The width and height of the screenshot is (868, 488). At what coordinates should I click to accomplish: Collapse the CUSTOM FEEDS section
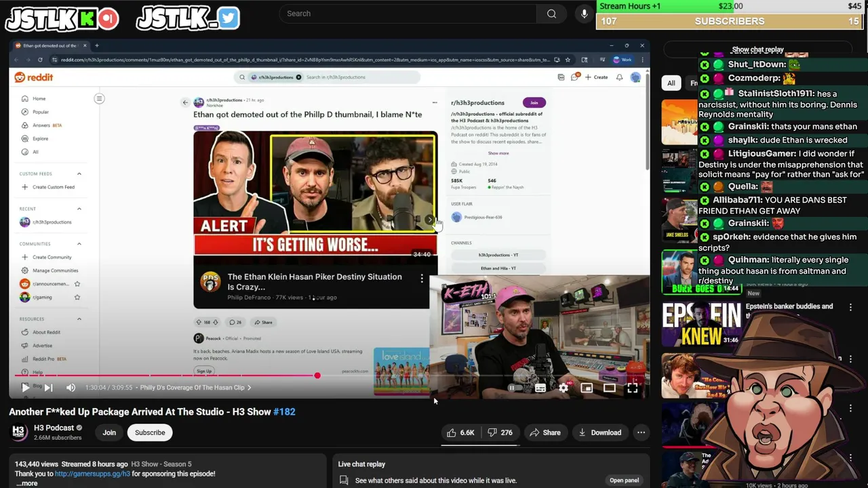(79, 174)
